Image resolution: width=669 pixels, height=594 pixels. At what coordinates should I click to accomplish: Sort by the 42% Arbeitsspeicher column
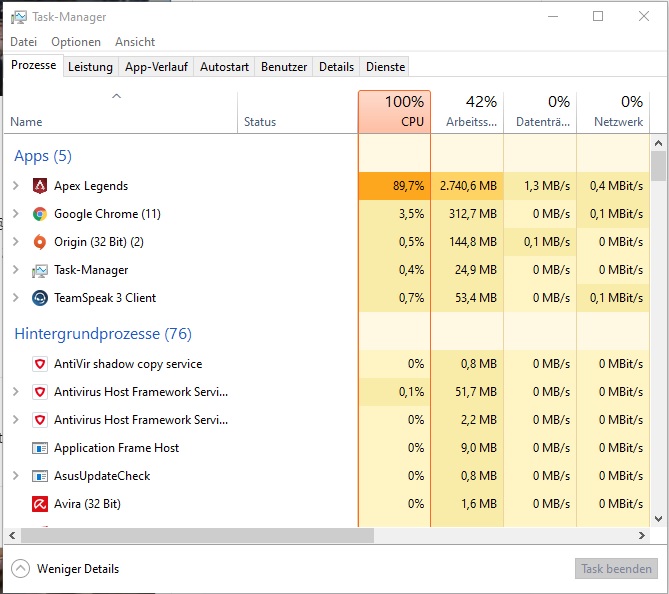pyautogui.click(x=467, y=112)
